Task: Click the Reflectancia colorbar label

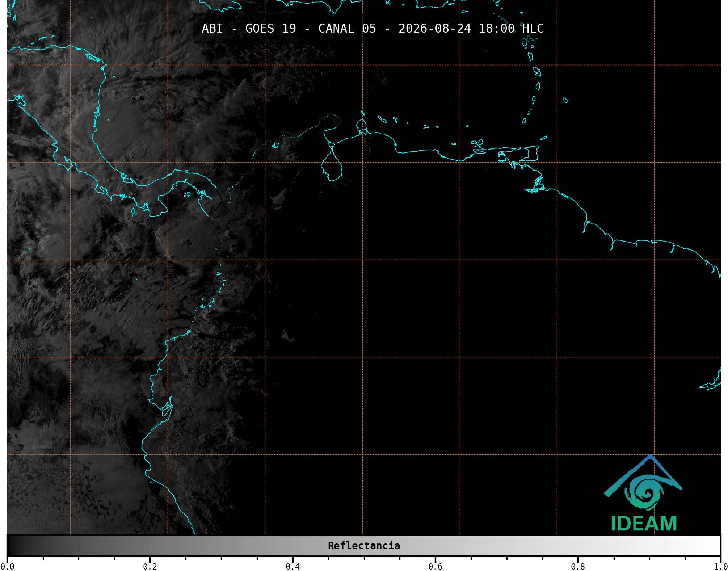Action: pyautogui.click(x=364, y=546)
